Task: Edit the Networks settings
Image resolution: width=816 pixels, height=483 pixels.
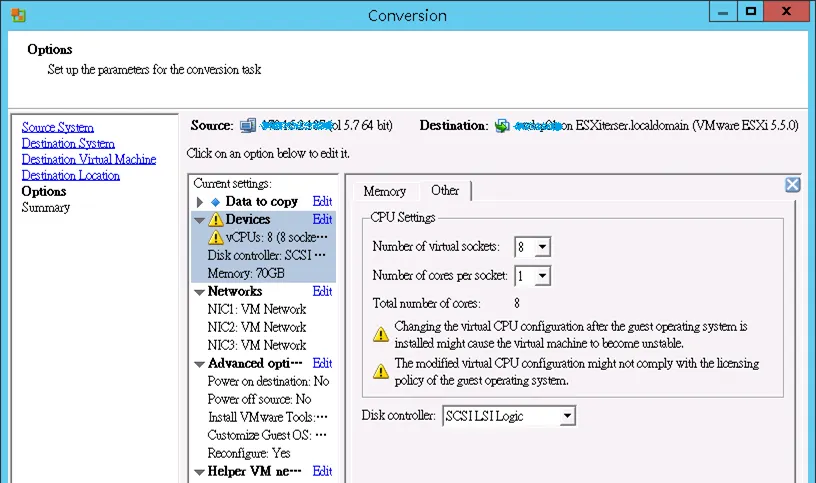Action: pyautogui.click(x=322, y=291)
